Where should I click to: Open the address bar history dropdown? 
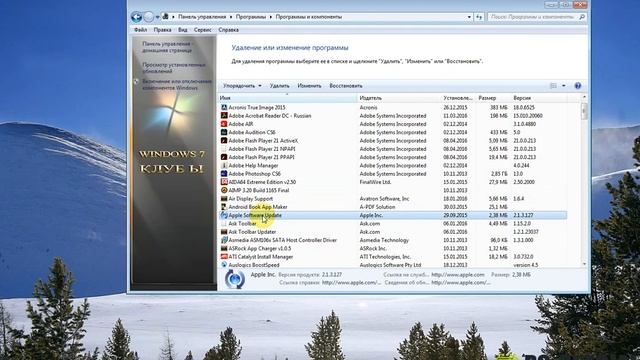click(x=469, y=17)
